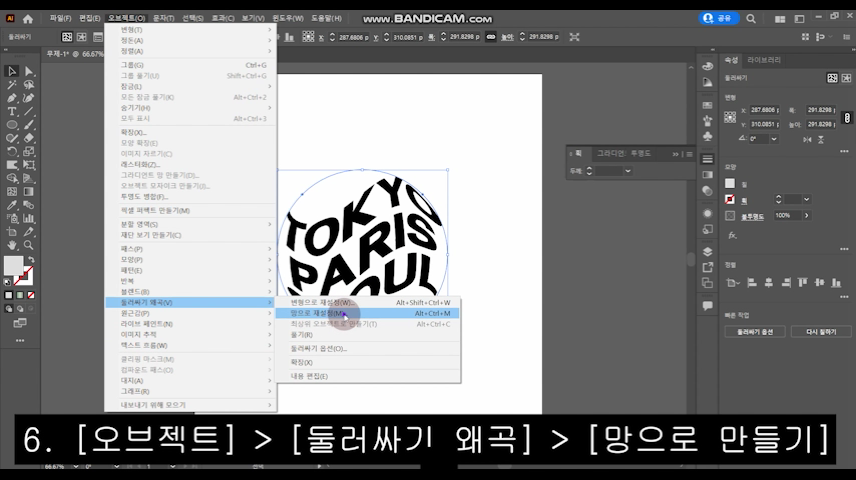Image resolution: width=856 pixels, height=480 pixels.
Task: Select the Zoom magnifier tool
Action: point(29,245)
